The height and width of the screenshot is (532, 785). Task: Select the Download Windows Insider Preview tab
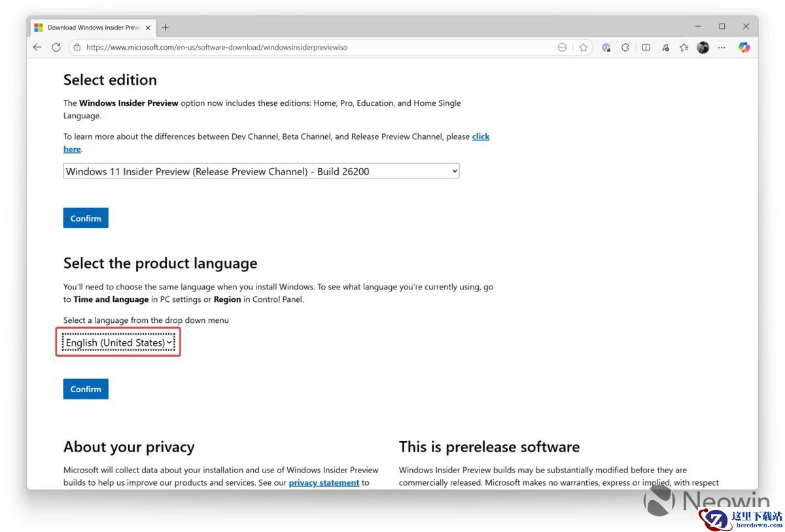coord(93,27)
